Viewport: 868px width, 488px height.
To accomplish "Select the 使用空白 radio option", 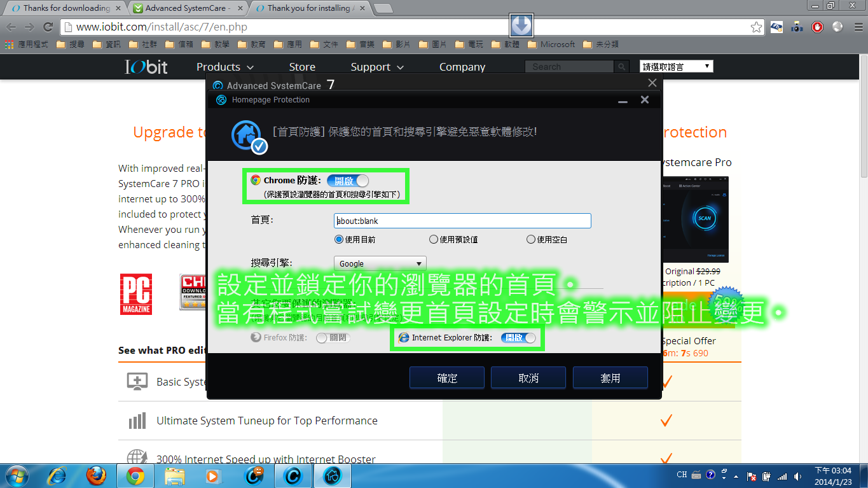I will tap(547, 240).
